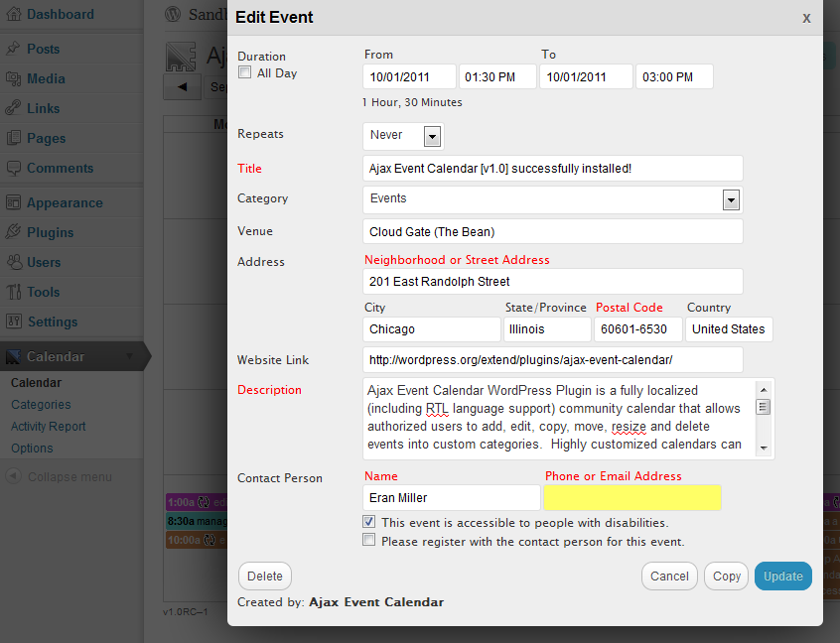Close the Edit Event dialog
The width and height of the screenshot is (840, 643).
[x=806, y=18]
